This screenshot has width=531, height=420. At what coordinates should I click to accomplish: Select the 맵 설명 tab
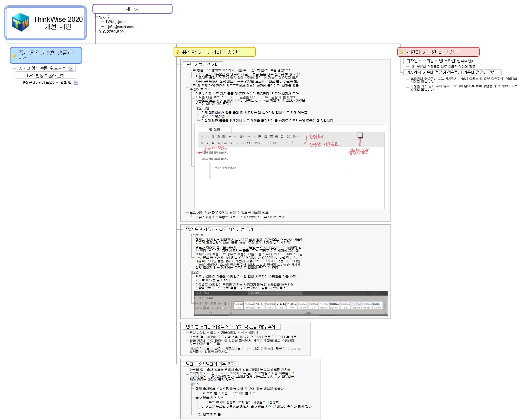tap(214, 130)
